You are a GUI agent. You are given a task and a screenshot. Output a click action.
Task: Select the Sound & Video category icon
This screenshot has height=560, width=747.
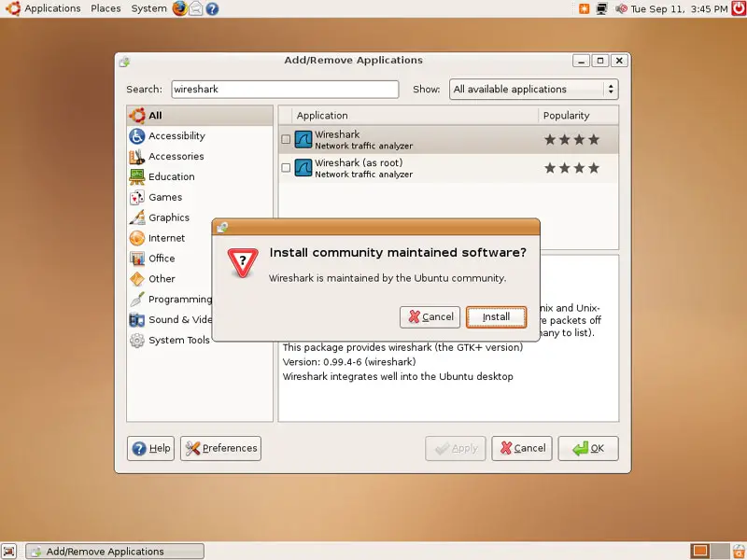pos(137,320)
